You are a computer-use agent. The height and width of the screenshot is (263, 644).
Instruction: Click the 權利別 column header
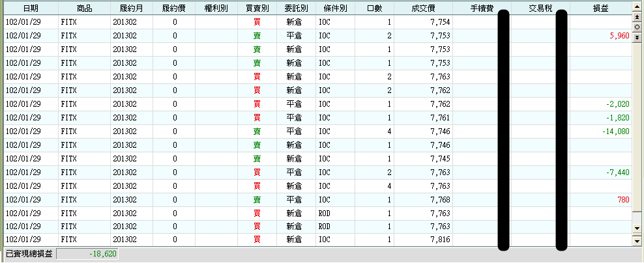[x=216, y=8]
